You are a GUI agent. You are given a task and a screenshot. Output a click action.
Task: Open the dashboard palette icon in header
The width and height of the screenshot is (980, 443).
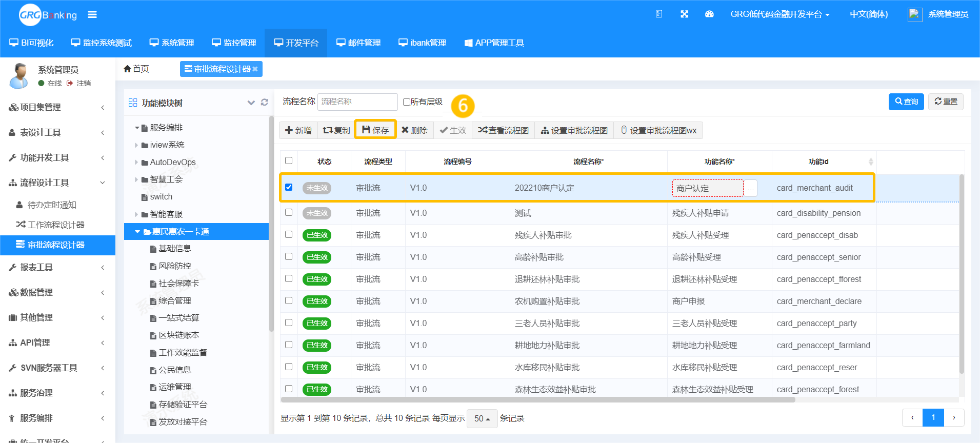(x=709, y=14)
